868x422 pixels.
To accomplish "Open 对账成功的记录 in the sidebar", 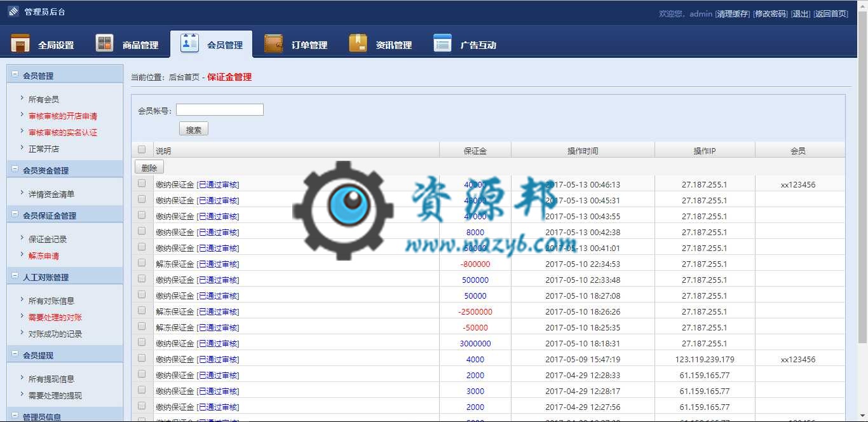I will pos(55,334).
